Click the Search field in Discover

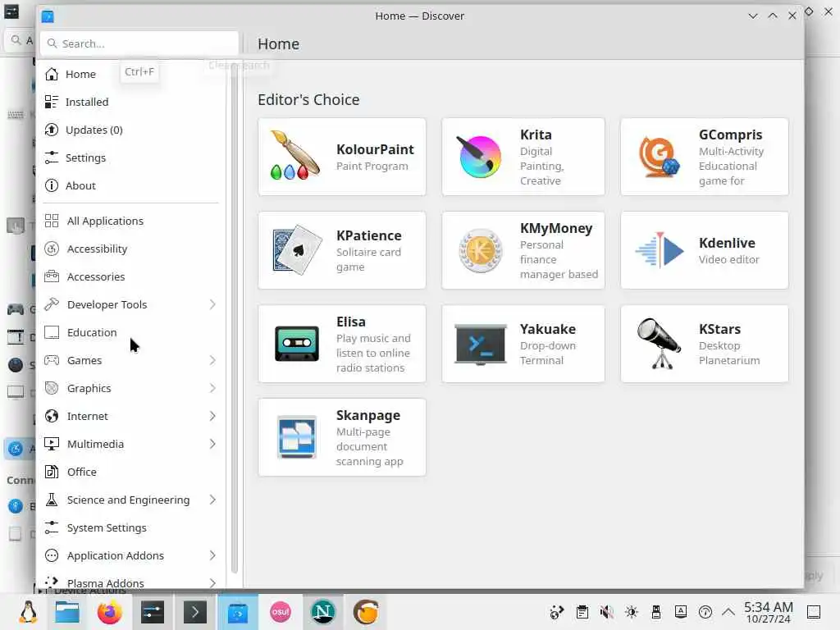[139, 43]
